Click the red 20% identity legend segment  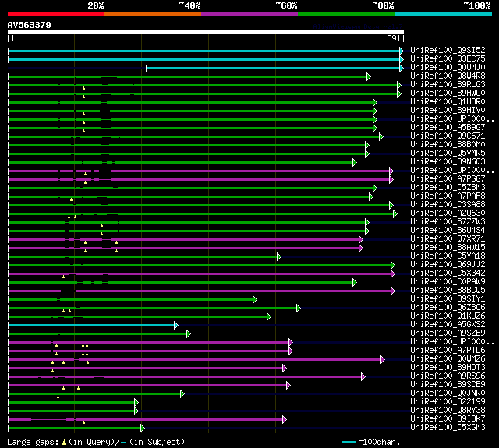(x=56, y=14)
